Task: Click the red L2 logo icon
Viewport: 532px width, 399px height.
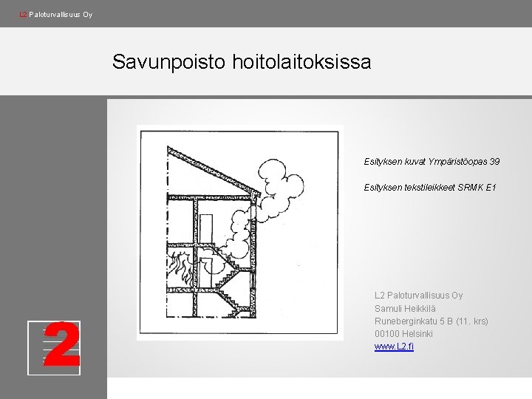Action: (x=54, y=348)
